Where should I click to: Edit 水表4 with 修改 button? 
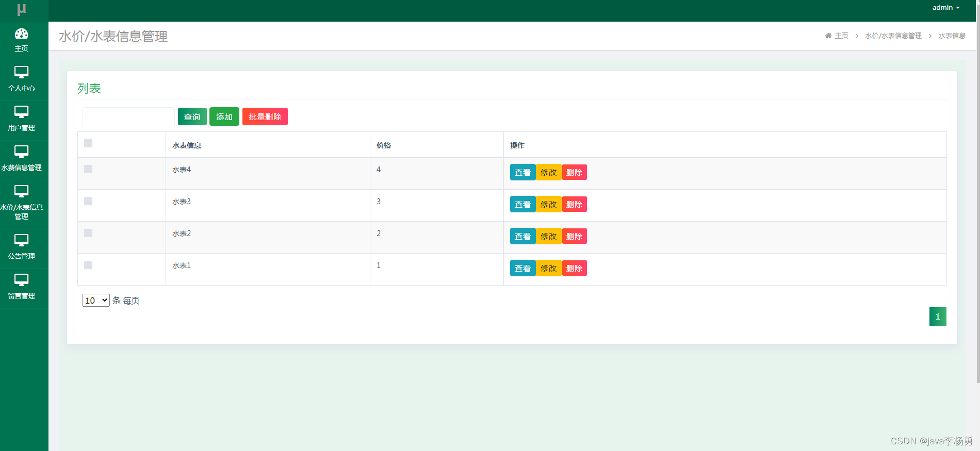coord(549,172)
